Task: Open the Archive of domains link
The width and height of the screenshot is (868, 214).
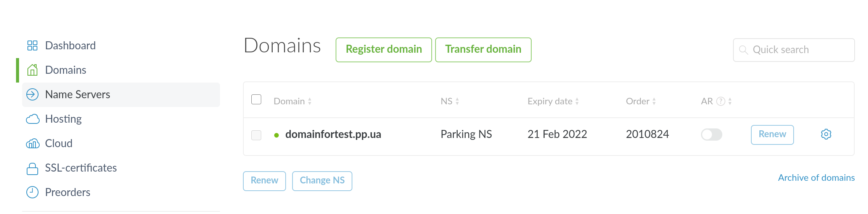Action: coord(816,178)
